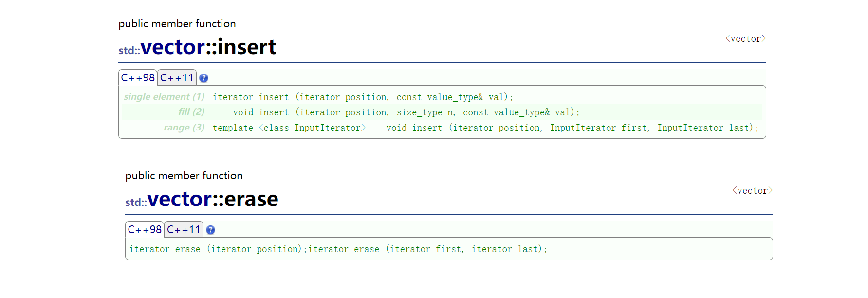Click the "range (3)" overload label

(184, 128)
